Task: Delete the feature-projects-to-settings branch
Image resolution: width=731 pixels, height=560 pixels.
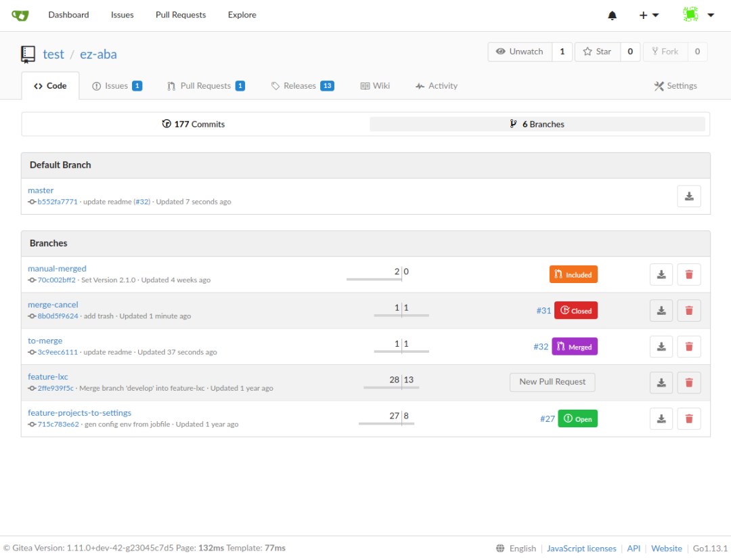Action: [x=689, y=418]
